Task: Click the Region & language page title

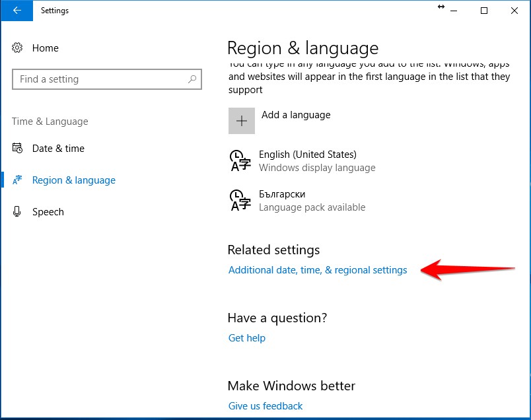Action: [303, 48]
